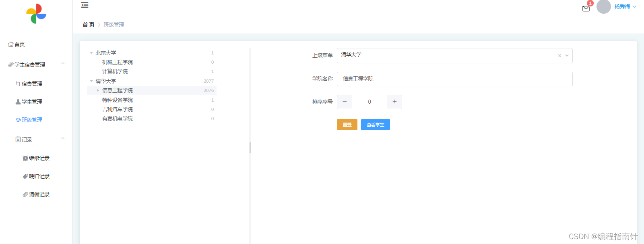Collapse the 清华大学 tree node
Screen dimensions: 644x244
point(91,81)
